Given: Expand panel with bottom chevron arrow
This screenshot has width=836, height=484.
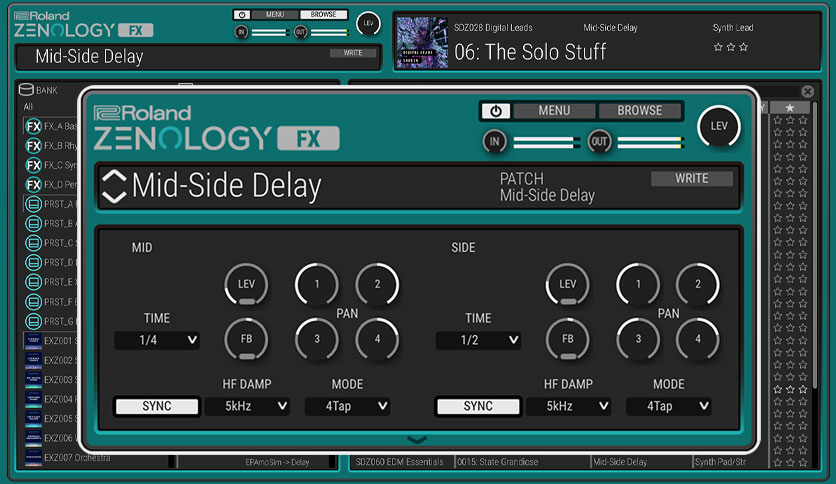Looking at the screenshot, I should click(416, 440).
